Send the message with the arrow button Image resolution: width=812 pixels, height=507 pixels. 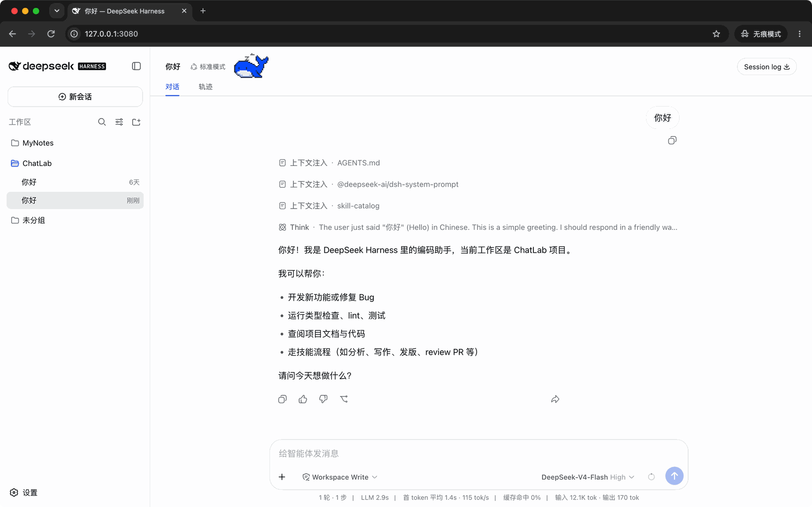[x=674, y=476]
